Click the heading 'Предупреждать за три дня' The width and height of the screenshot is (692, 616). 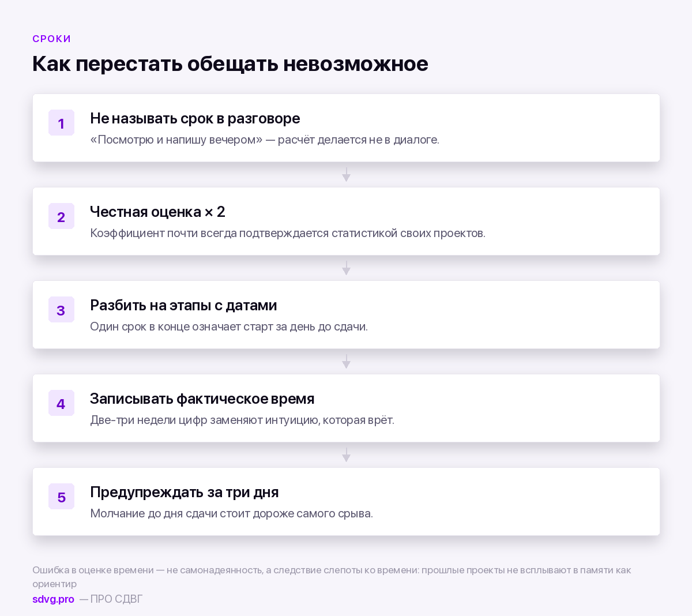point(185,492)
